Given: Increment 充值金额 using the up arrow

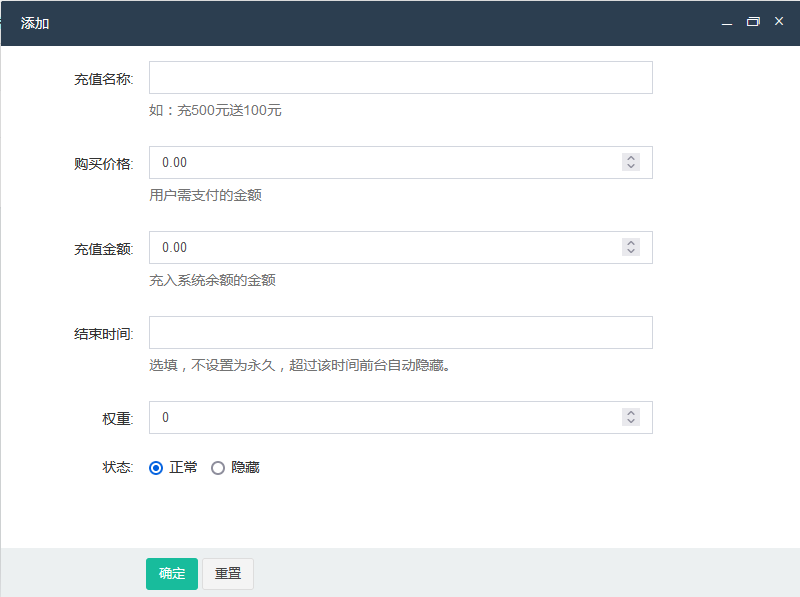Looking at the screenshot, I should pos(630,243).
